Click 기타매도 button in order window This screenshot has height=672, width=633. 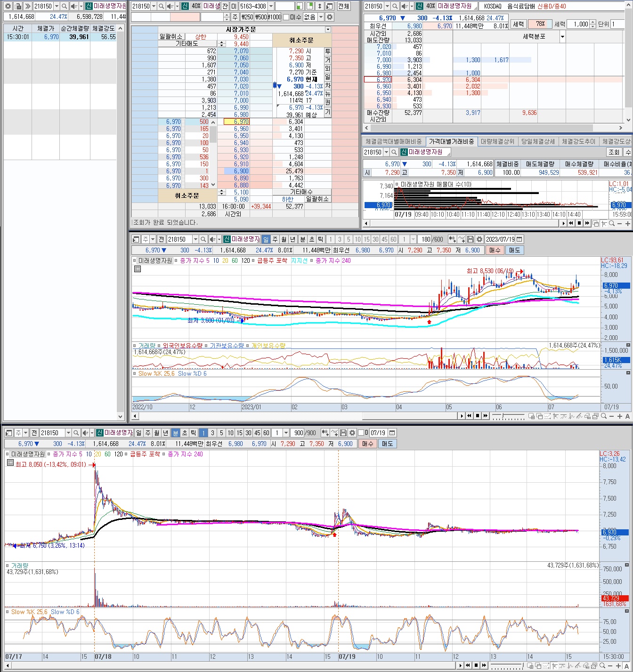click(x=187, y=44)
